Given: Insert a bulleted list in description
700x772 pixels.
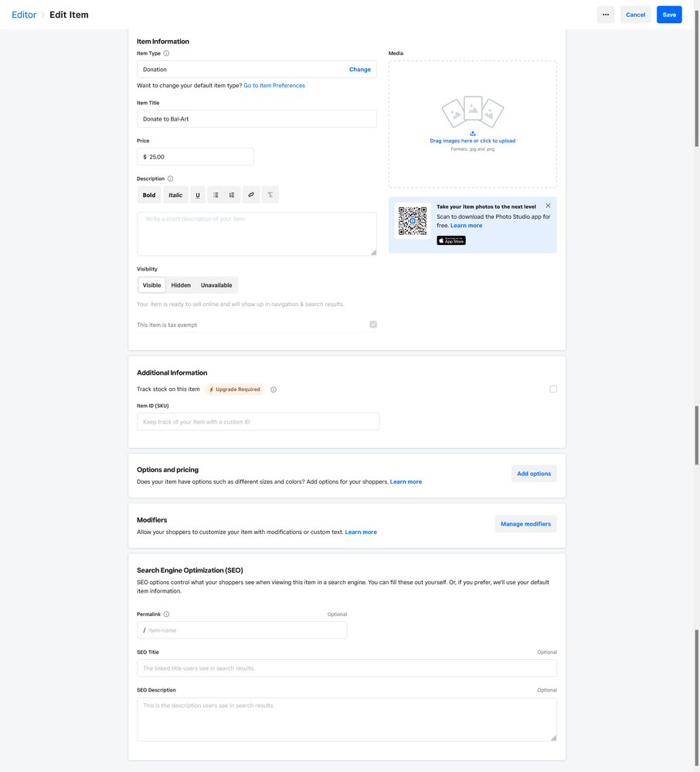Looking at the screenshot, I should point(216,196).
